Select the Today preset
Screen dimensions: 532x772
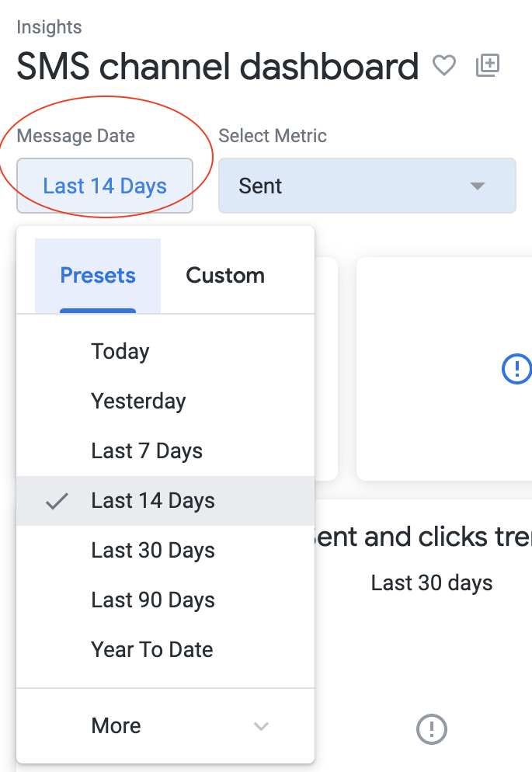165,352
